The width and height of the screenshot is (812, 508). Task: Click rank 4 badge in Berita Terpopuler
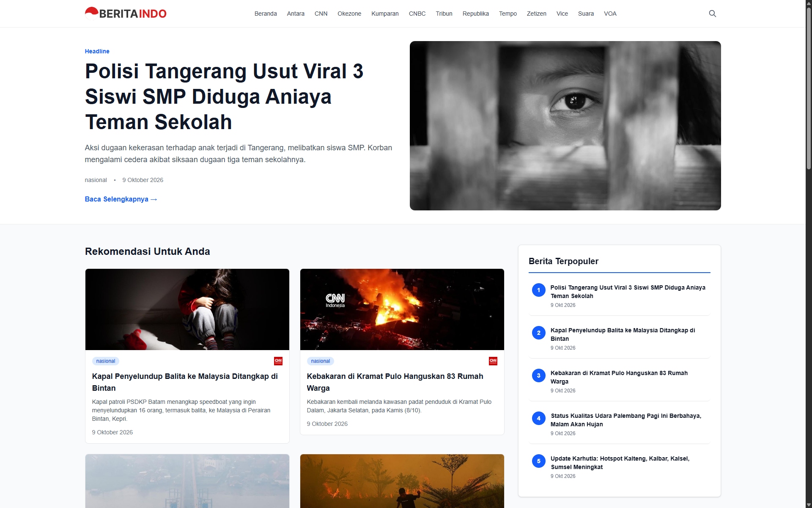[538, 418]
